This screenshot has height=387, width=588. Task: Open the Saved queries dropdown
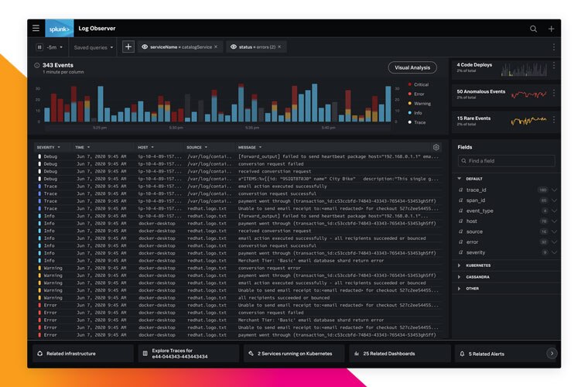point(93,47)
